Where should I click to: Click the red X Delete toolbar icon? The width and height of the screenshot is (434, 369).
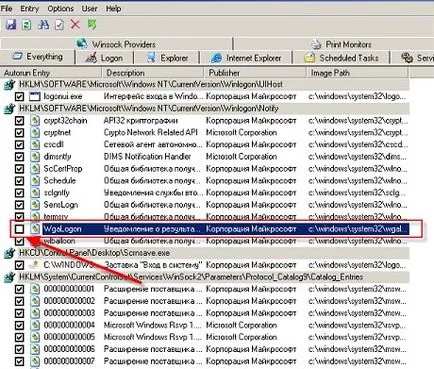click(75, 24)
